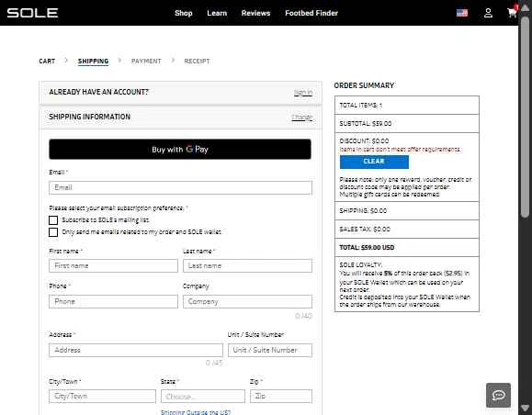Select the Shipping checkout step
The height and width of the screenshot is (415, 532).
pyautogui.click(x=93, y=61)
